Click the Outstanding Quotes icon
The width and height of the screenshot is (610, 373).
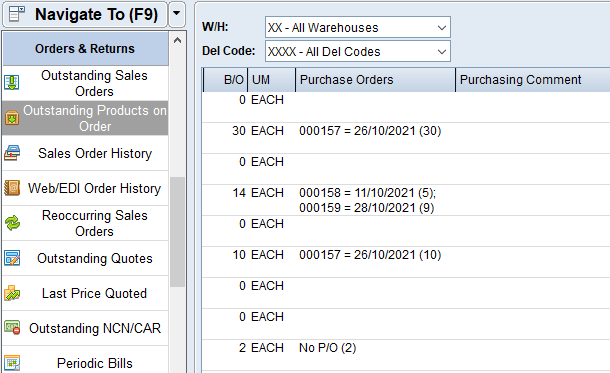[12, 258]
